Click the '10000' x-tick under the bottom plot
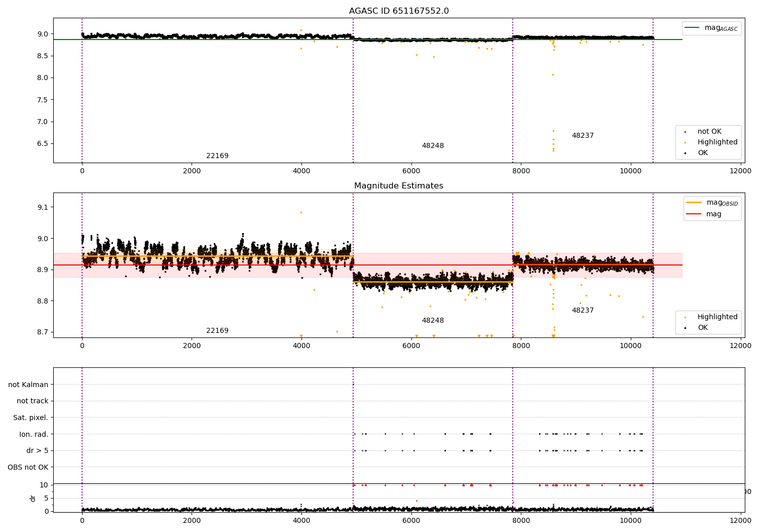This screenshot has width=760, height=532. [630, 520]
